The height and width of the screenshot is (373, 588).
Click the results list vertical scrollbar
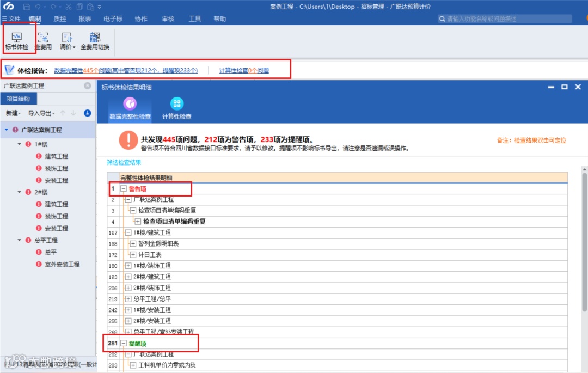coord(584,242)
